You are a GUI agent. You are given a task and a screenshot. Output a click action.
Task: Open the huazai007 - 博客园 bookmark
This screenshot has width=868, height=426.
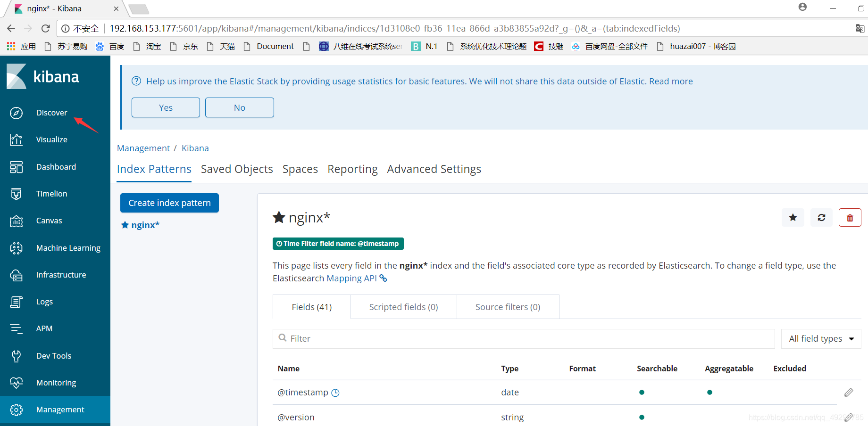(697, 46)
